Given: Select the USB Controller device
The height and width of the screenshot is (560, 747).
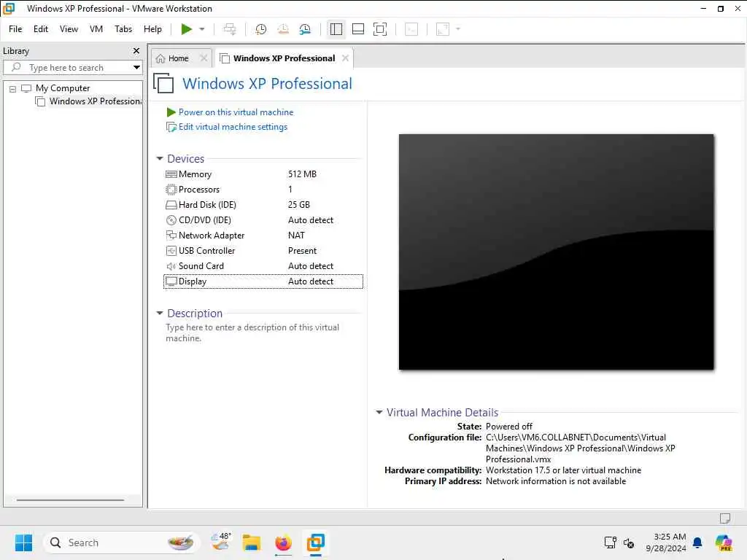Looking at the screenshot, I should (x=263, y=251).
